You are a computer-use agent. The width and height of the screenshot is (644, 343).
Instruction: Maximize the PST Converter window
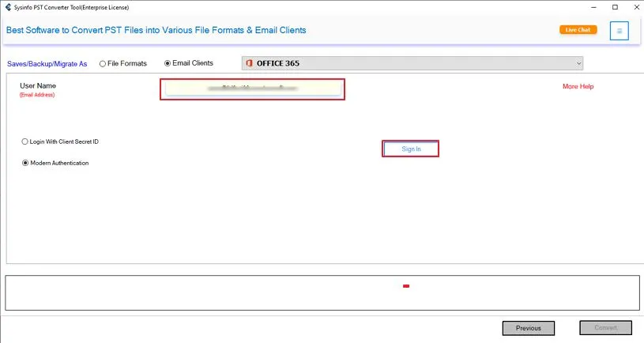coord(615,7)
